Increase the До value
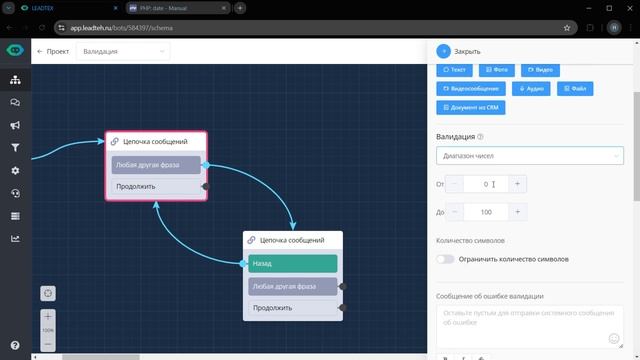Image resolution: width=640 pixels, height=360 pixels. click(517, 212)
